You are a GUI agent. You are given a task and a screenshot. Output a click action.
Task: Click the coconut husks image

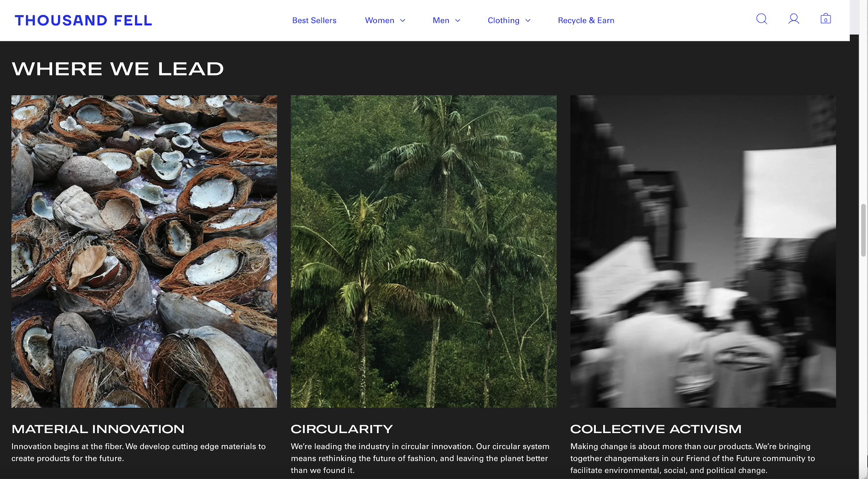pos(144,251)
